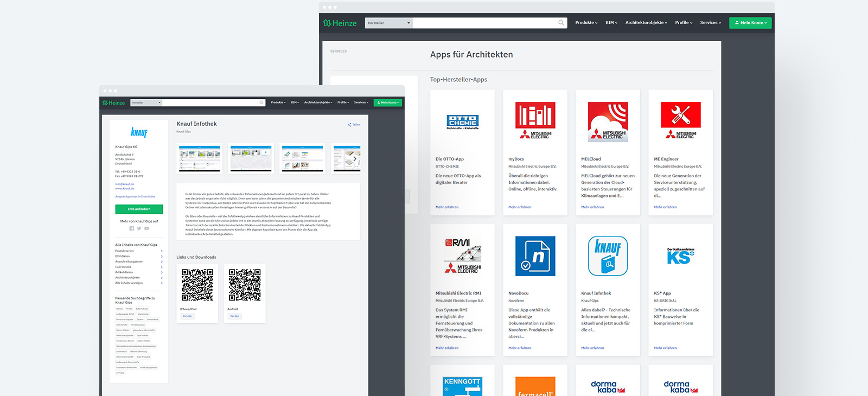
Task: Open BIM menu in Knauf Infothek window
Action: click(295, 103)
